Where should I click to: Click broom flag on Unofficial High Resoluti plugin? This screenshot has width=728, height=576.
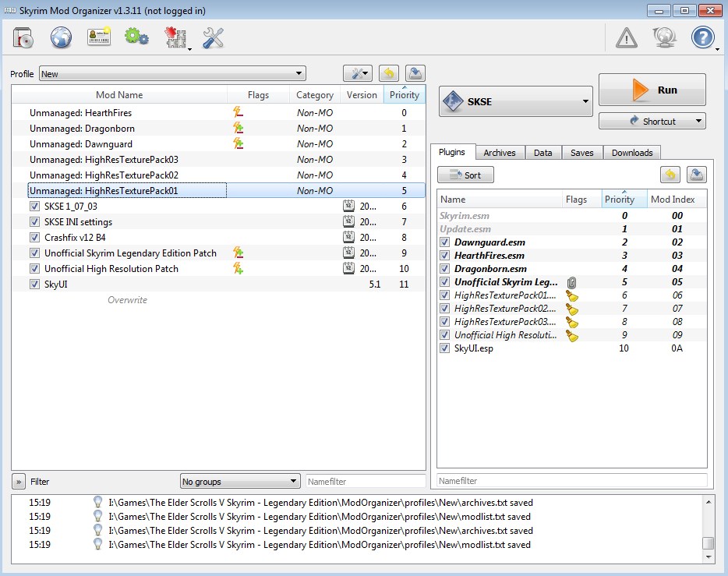pos(572,336)
